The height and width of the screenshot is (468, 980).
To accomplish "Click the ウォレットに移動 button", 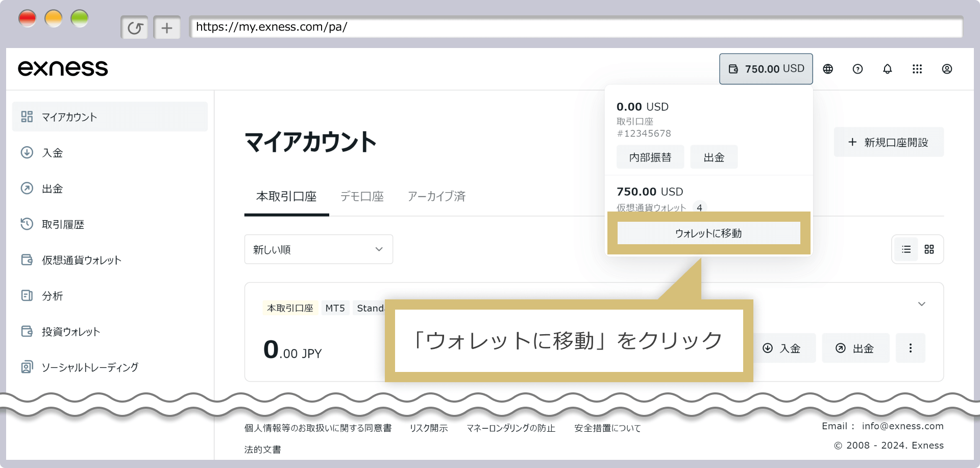I will [x=708, y=233].
